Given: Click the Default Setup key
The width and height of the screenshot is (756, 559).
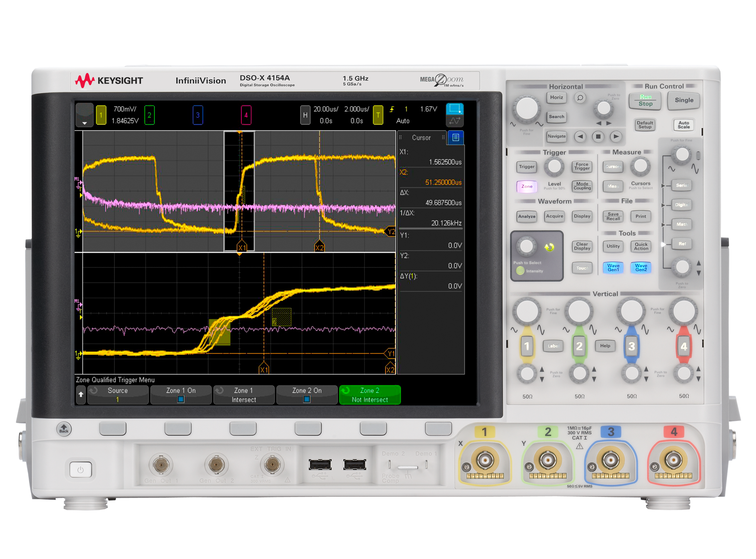Looking at the screenshot, I should (x=645, y=125).
